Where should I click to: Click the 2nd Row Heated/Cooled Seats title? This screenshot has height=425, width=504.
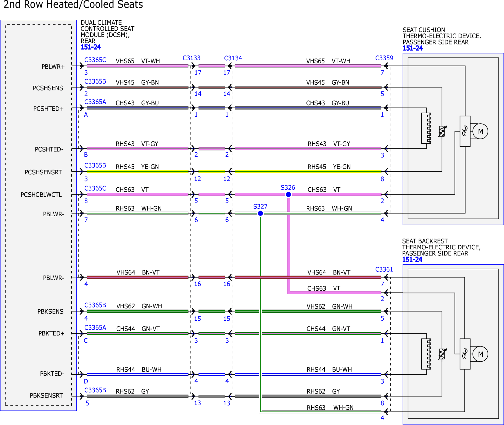click(x=73, y=4)
